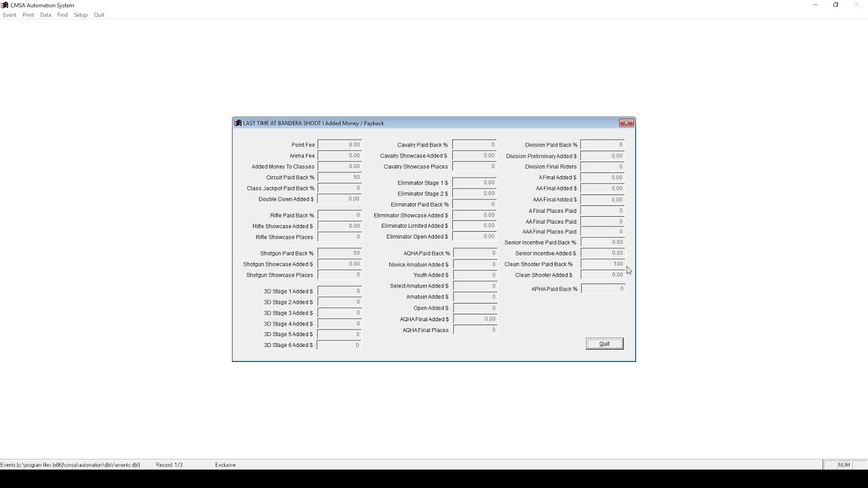The width and height of the screenshot is (868, 488).
Task: Click the Rifle Paid Back % field
Action: (x=340, y=215)
